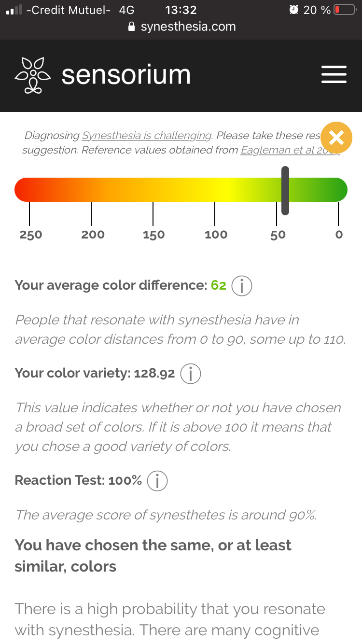The height and width of the screenshot is (644, 362).
Task: Click the sensorium flower logo icon
Action: (33, 75)
